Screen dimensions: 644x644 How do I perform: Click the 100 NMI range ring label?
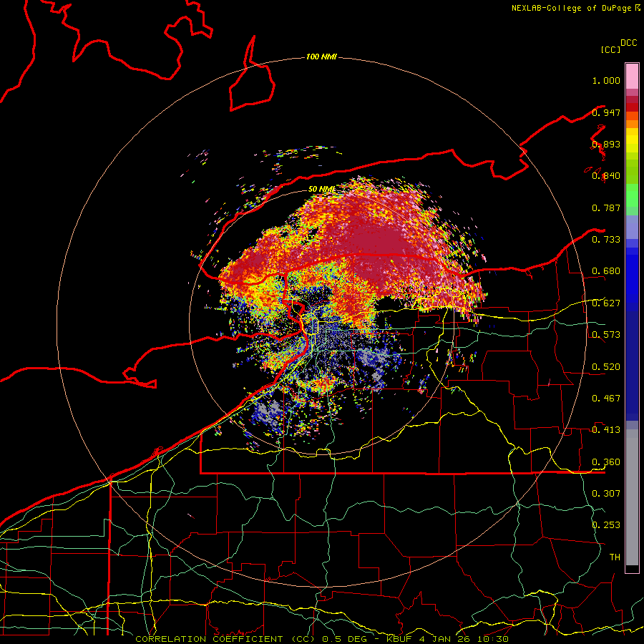321,57
